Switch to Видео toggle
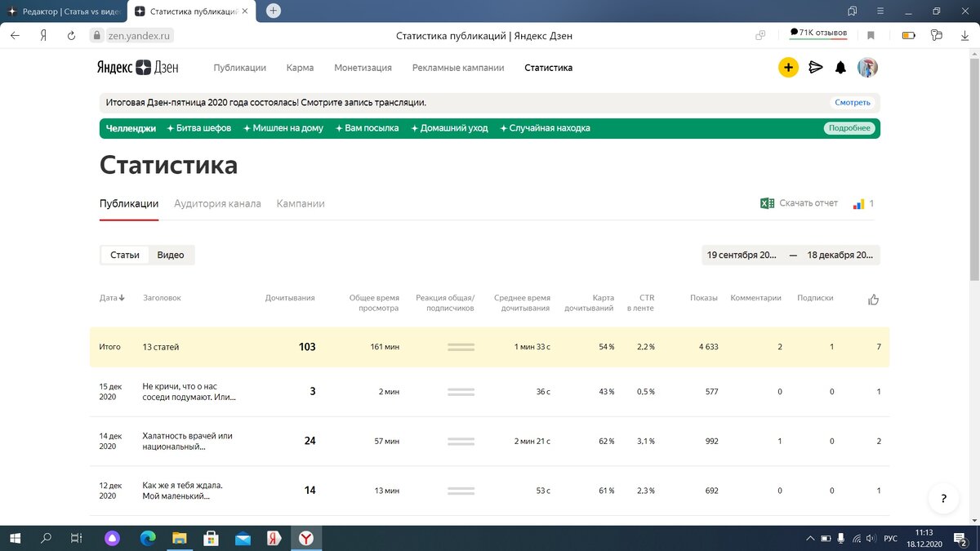 [x=171, y=255]
